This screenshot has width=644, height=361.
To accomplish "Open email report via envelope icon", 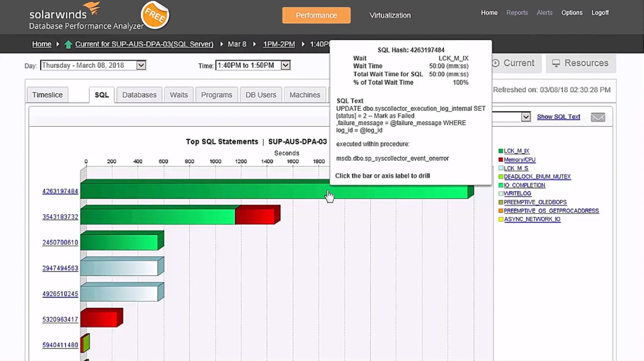I will pyautogui.click(x=598, y=117).
